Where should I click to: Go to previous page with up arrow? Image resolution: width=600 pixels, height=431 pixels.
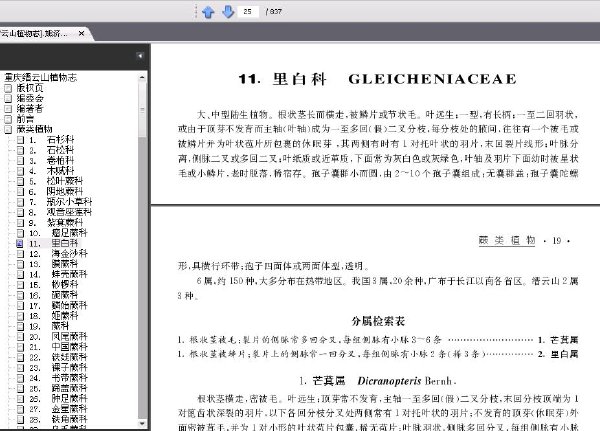pyautogui.click(x=208, y=12)
